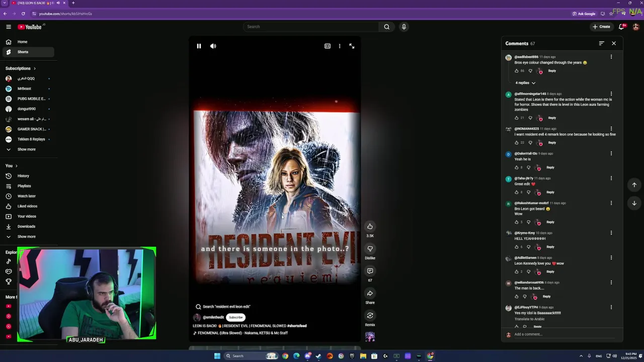The image size is (644, 362).
Task: Open File Explorer from the taskbar
Action: coord(363,356)
